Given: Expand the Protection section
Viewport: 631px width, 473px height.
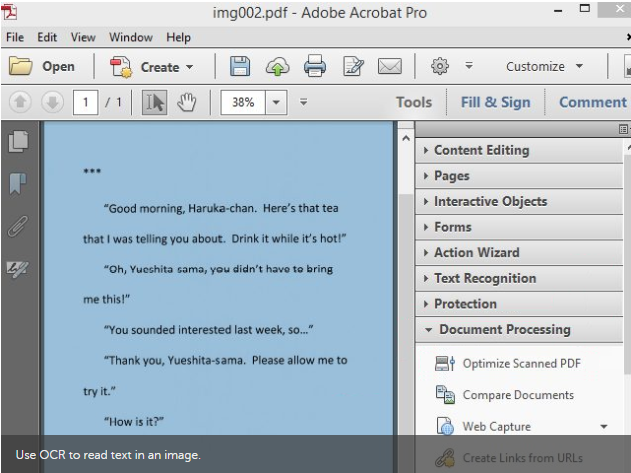Looking at the screenshot, I should (519, 304).
